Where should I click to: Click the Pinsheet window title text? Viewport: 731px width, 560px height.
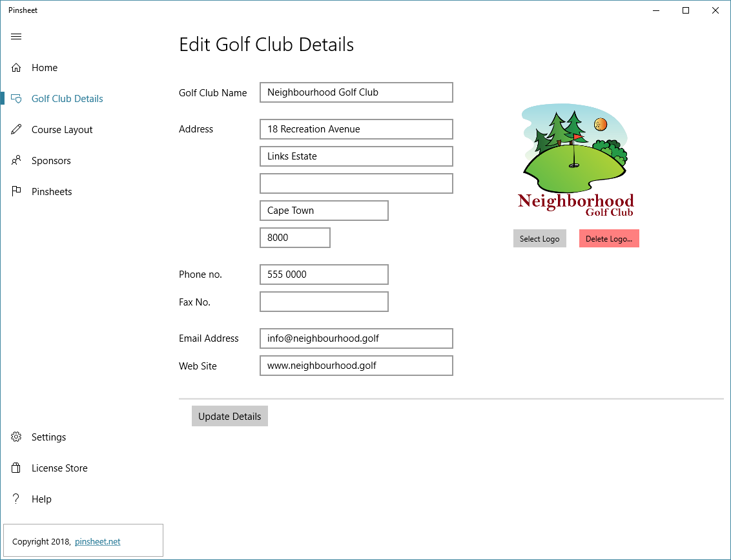(23, 10)
